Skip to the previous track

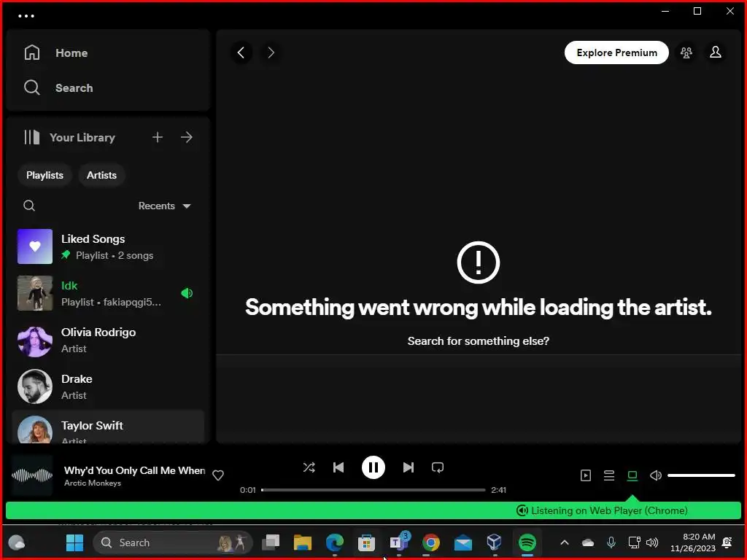(338, 467)
